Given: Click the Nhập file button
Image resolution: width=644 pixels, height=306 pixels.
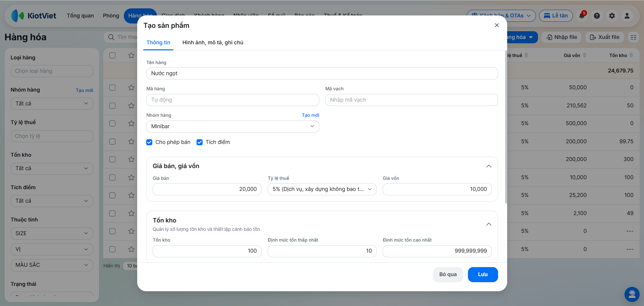Looking at the screenshot, I should 561,37.
